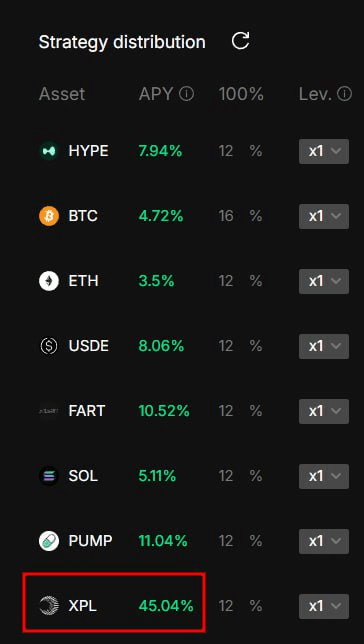Screen dimensions: 364x644
Task: Click the USDE coin icon
Action: (x=49, y=346)
